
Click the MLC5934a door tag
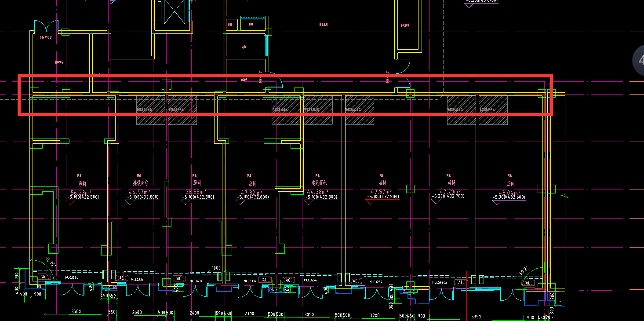coord(439,282)
